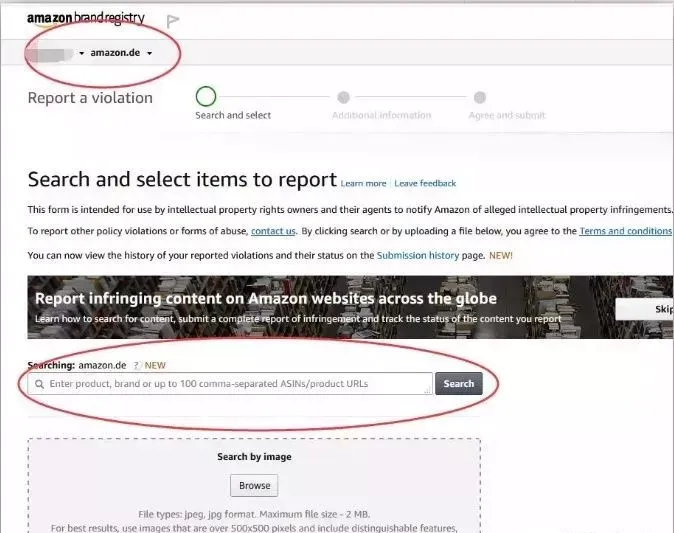
Task: Click the dark Search button
Action: [459, 383]
